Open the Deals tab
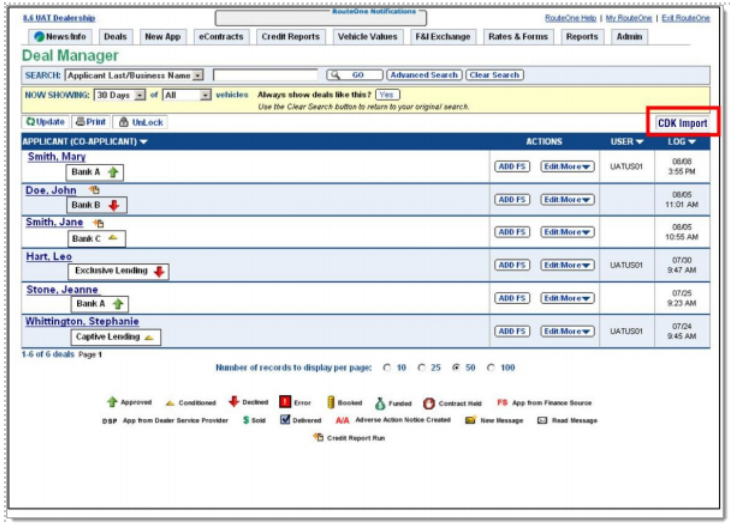This screenshot has height=524, width=730. [115, 36]
